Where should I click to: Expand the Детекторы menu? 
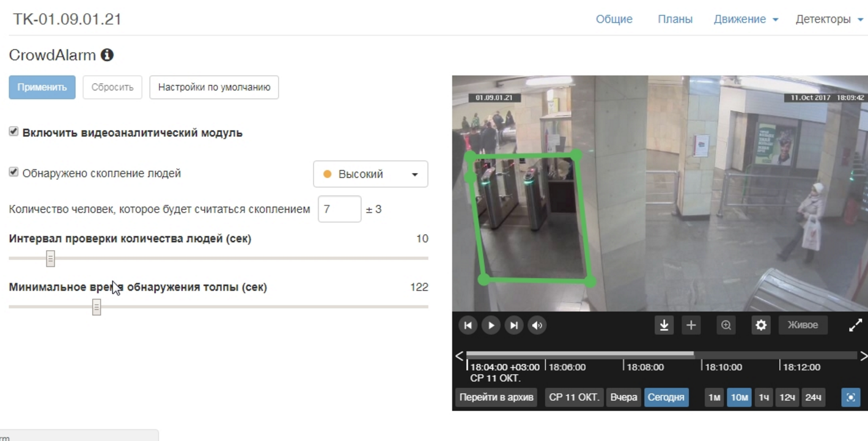[829, 19]
